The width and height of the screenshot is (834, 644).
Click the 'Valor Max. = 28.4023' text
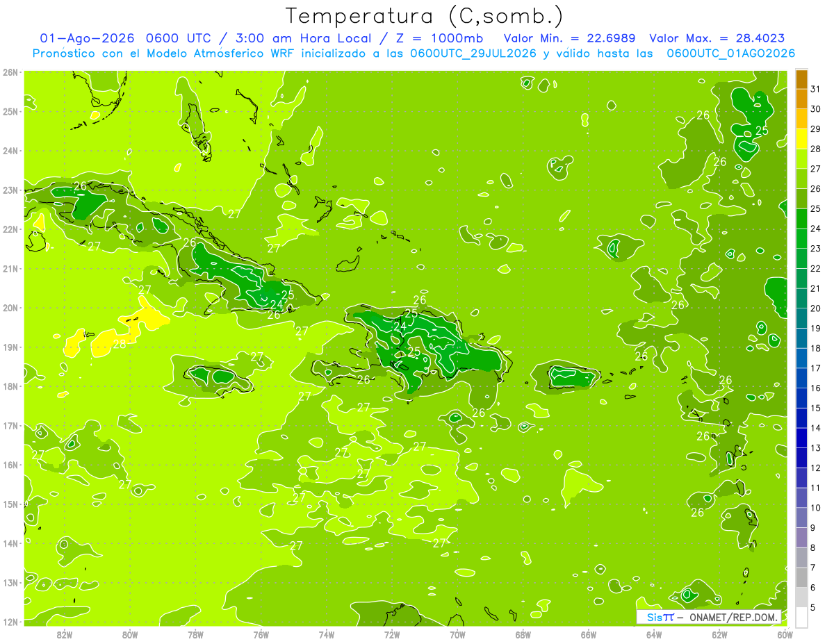click(x=717, y=38)
